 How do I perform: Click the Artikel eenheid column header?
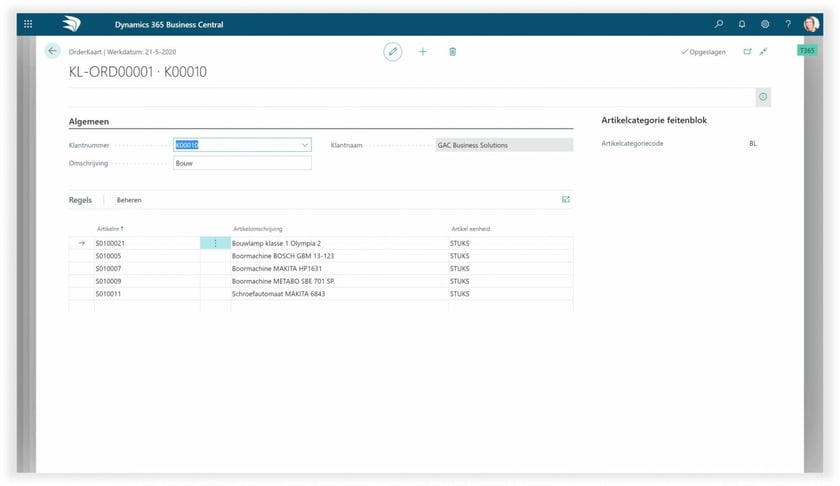pyautogui.click(x=470, y=229)
